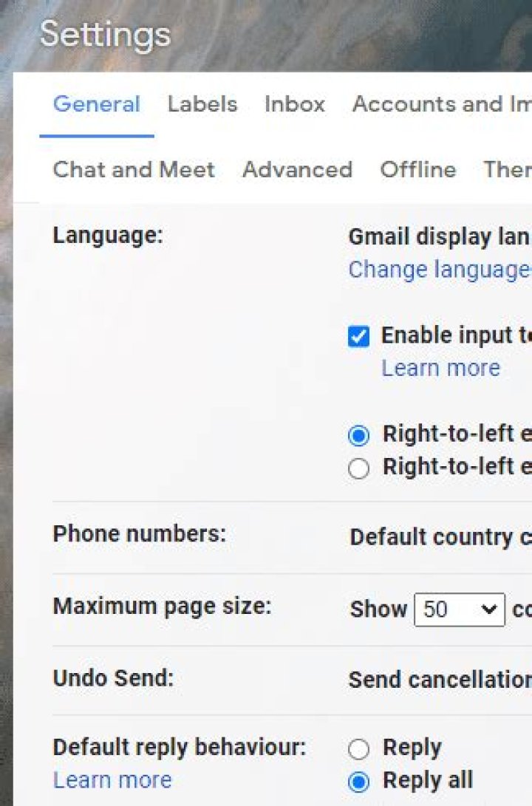Select the Reply radio button
The width and height of the screenshot is (532, 806).
[358, 750]
